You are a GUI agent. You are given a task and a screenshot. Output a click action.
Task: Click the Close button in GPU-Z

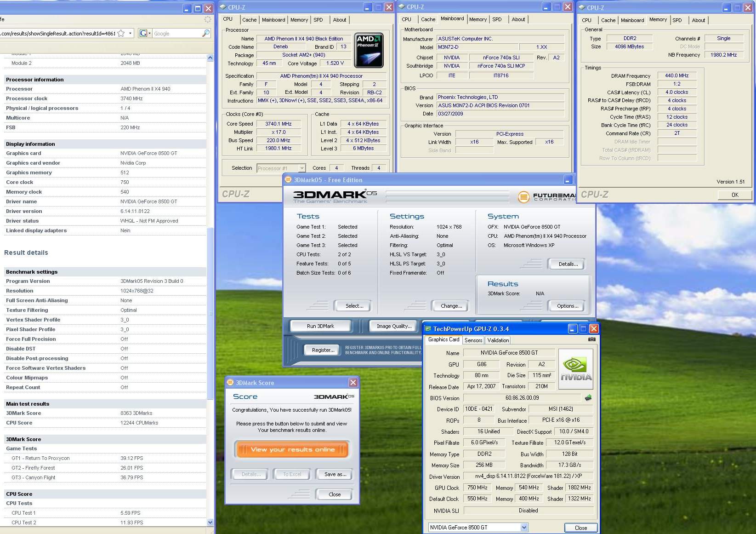tap(581, 528)
